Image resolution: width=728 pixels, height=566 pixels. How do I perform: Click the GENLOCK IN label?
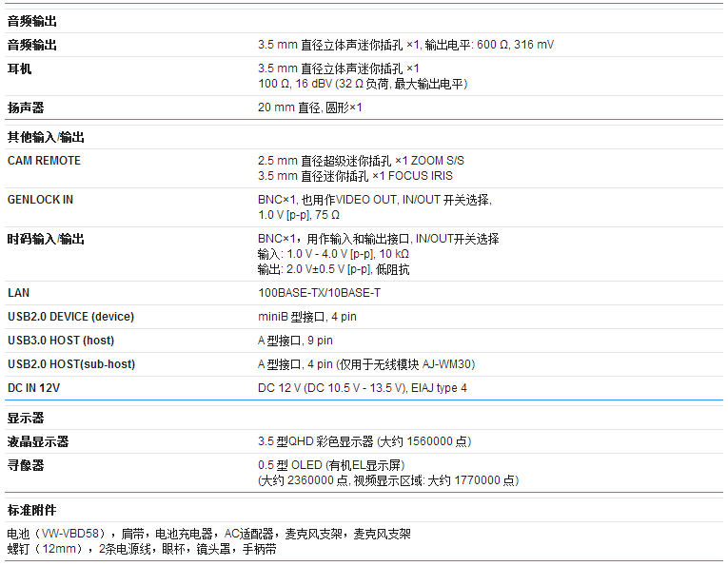click(x=40, y=200)
